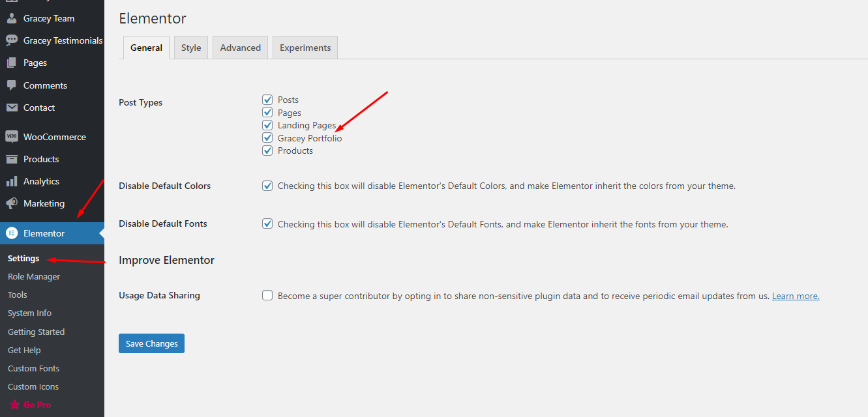Click the Marketing megaphone icon

[x=12, y=203]
